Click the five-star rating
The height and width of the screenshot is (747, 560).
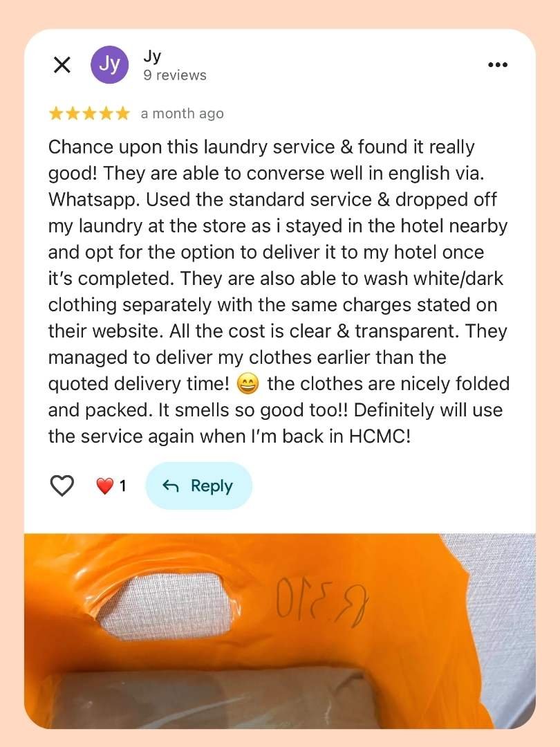click(x=89, y=113)
